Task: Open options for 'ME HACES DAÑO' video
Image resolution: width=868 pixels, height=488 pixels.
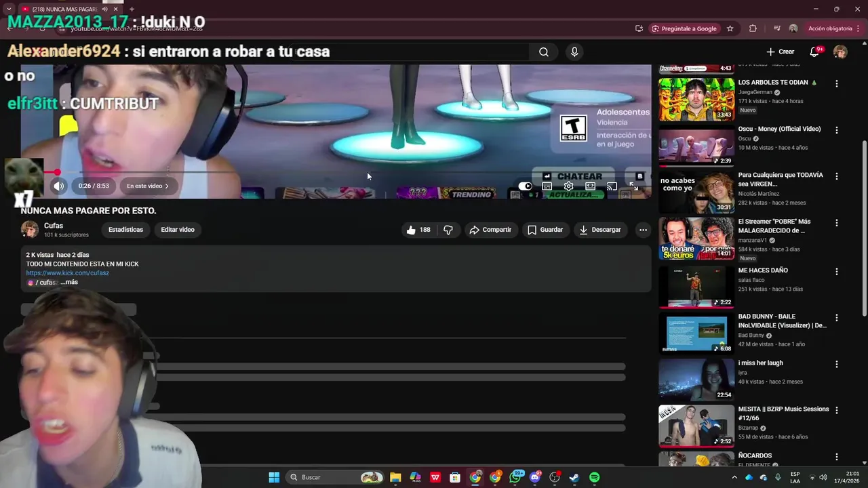Action: [x=836, y=271]
